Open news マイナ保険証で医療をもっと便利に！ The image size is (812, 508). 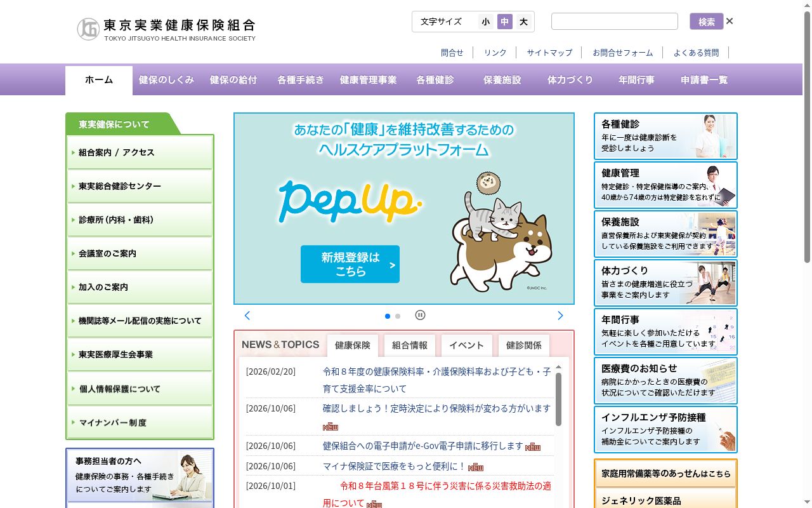coord(395,465)
